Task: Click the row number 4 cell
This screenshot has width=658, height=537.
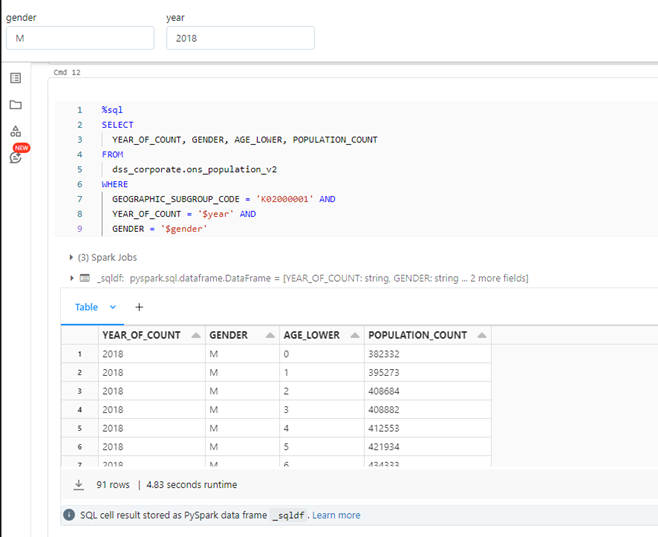Action: tap(80, 409)
